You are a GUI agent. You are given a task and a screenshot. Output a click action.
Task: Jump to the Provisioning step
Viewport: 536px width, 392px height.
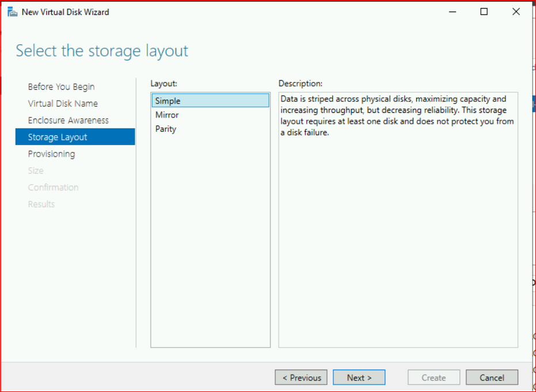(51, 154)
